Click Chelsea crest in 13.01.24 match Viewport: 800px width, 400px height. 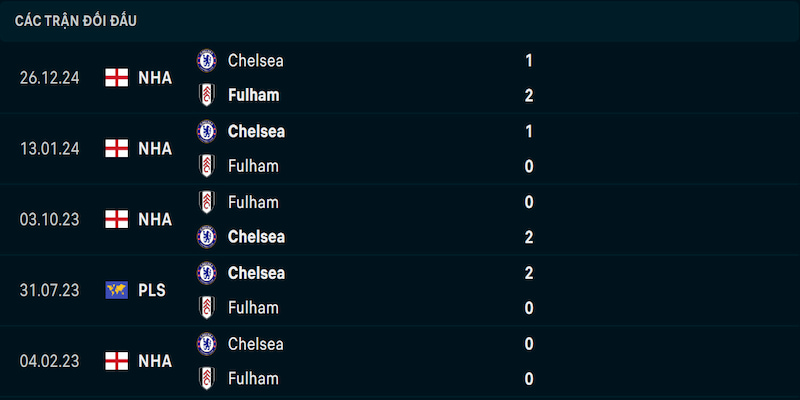tap(207, 131)
